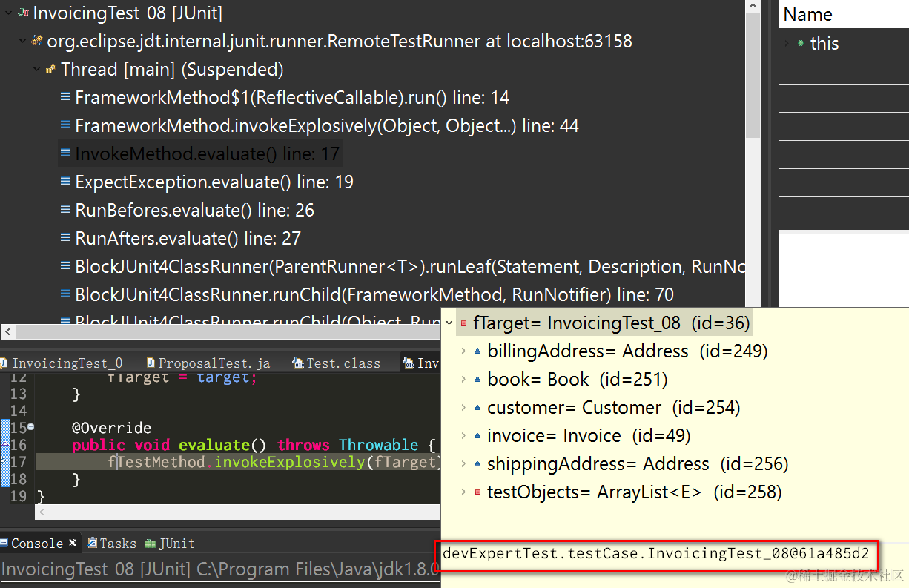Image resolution: width=909 pixels, height=588 pixels.
Task: Select frame RunAfters.evaluate() line: 27
Action: click(x=188, y=239)
